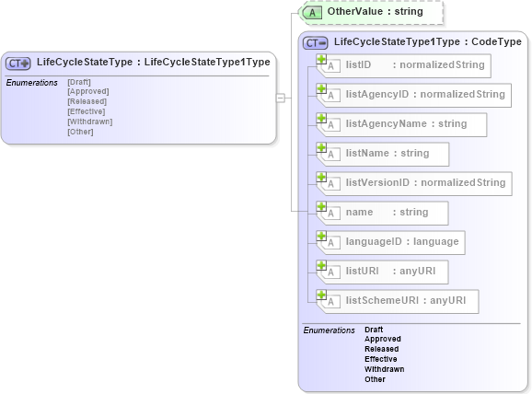
Task: Select the OtherValue : string label
Action: coord(375,12)
